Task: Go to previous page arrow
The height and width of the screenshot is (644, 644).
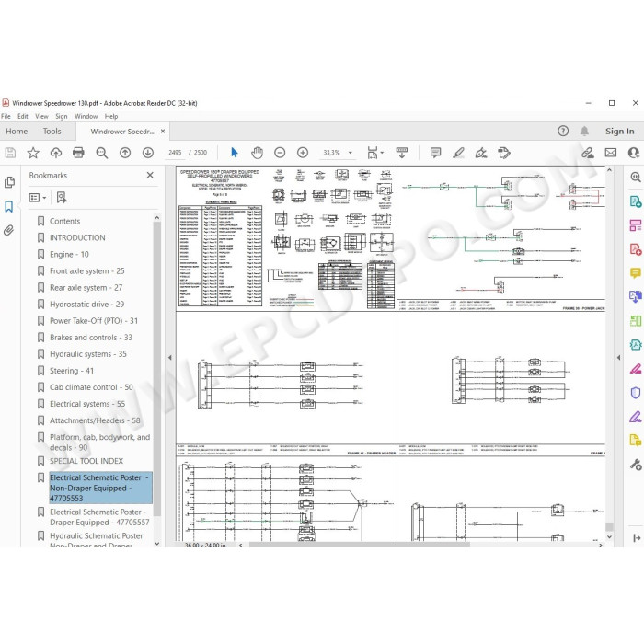Action: [125, 153]
